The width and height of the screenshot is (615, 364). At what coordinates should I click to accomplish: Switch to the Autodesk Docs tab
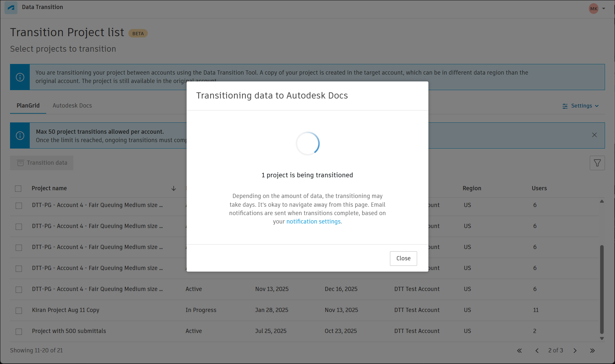click(72, 106)
